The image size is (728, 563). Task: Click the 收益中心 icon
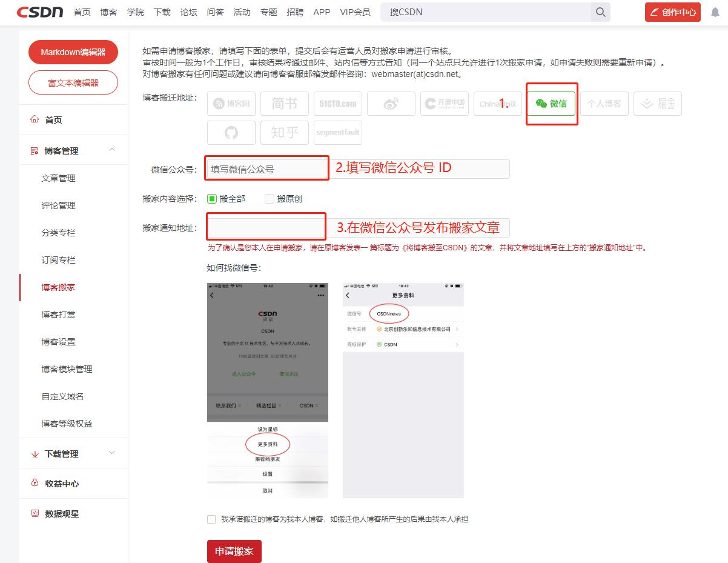[35, 484]
